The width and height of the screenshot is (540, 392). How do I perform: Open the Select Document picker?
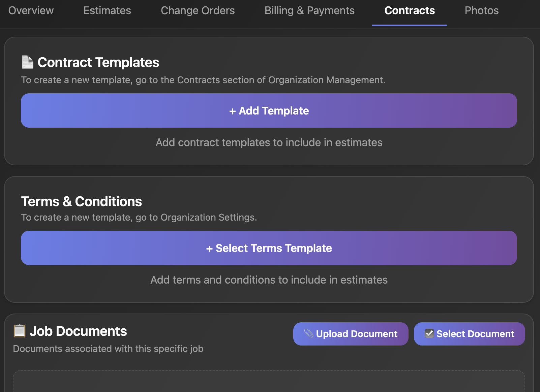click(469, 334)
